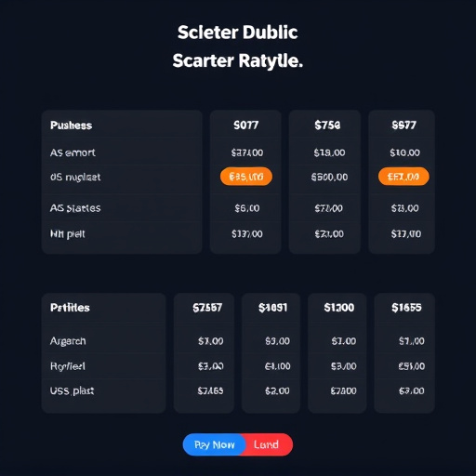Image resolution: width=476 pixels, height=476 pixels.
Task: Select the orange highlighted price under $677
Action: [403, 177]
